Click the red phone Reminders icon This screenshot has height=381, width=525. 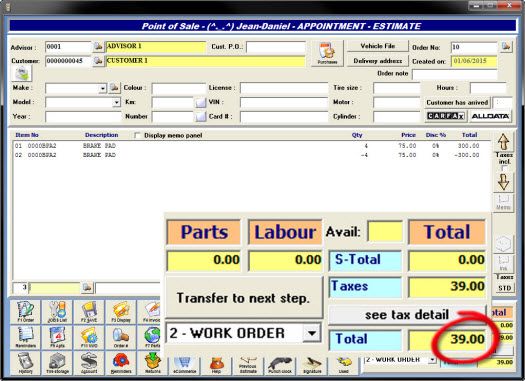[121, 363]
